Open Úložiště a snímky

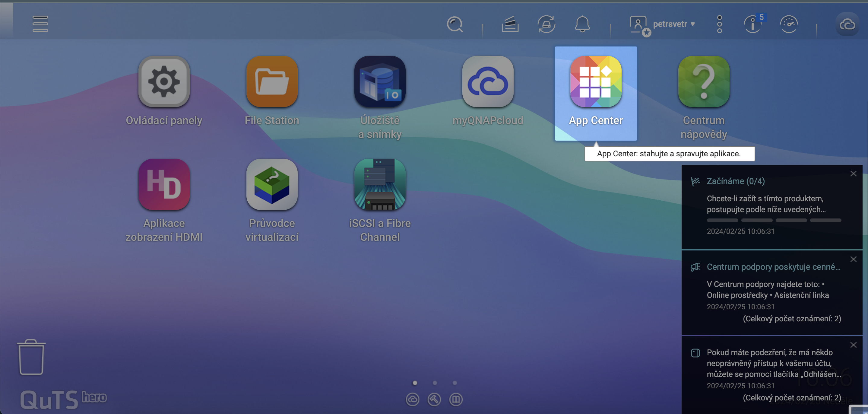pyautogui.click(x=379, y=82)
